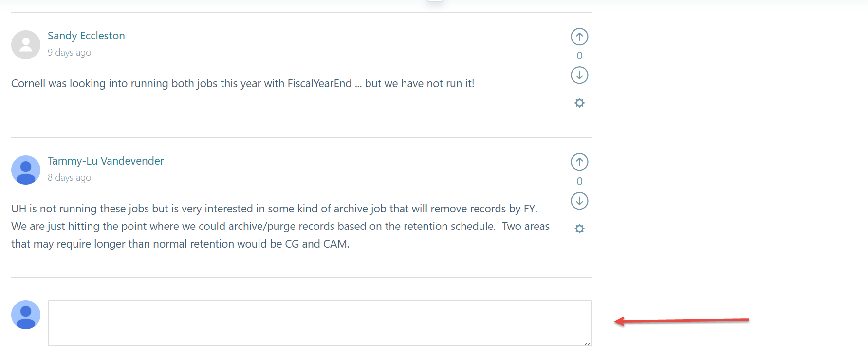Image resolution: width=868 pixels, height=362 pixels.
Task: Upvote Tammy-Lu Vandevender's comment
Action: click(579, 162)
